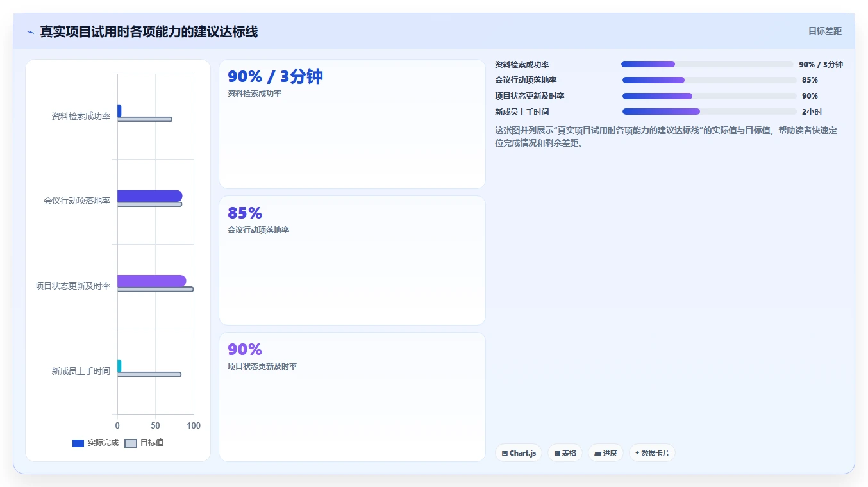Toggle the 目标值 legend entry
The width and height of the screenshot is (868, 487).
pos(144,443)
